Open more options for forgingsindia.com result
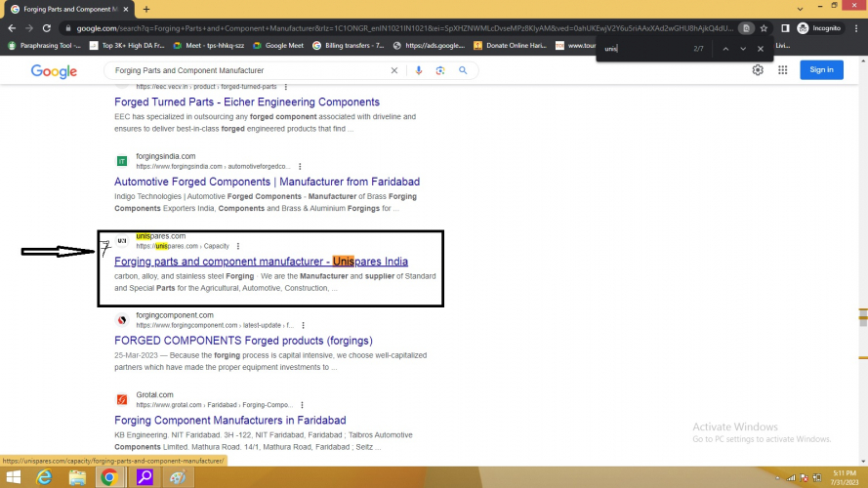 (x=300, y=167)
